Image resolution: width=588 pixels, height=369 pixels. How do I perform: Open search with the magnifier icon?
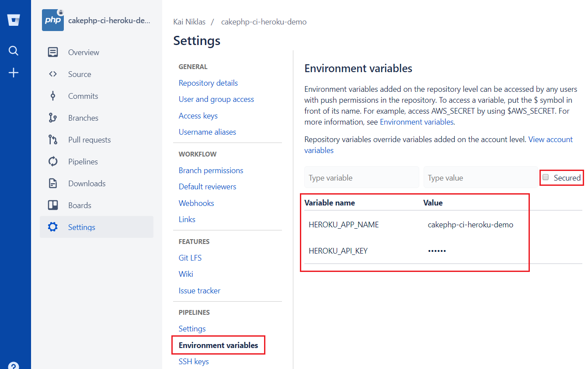pos(14,51)
